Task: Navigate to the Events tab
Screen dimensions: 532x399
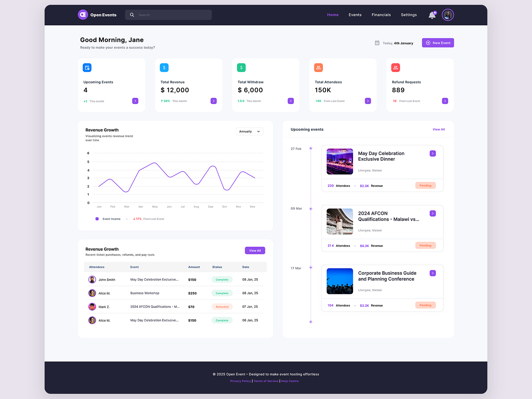Action: point(355,15)
